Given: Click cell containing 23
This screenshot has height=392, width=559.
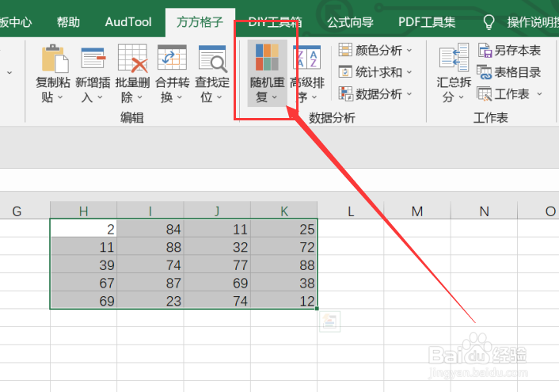Looking at the screenshot, I should pos(150,300).
